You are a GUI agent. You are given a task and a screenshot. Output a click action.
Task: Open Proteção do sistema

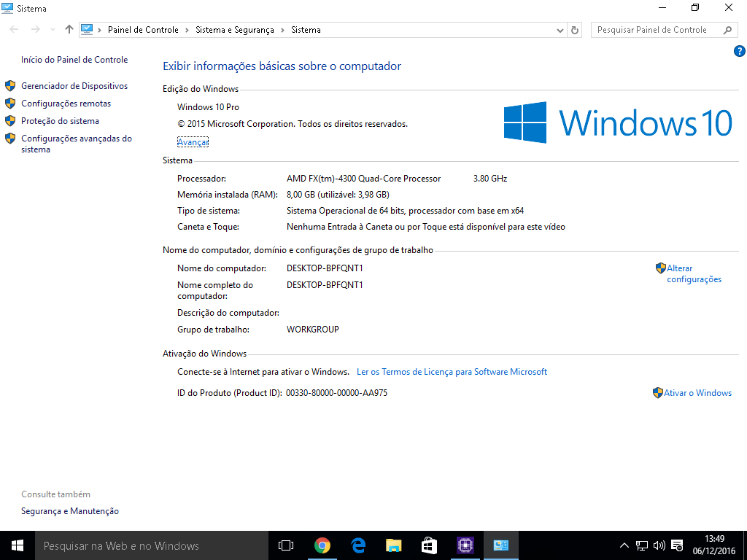click(x=60, y=121)
